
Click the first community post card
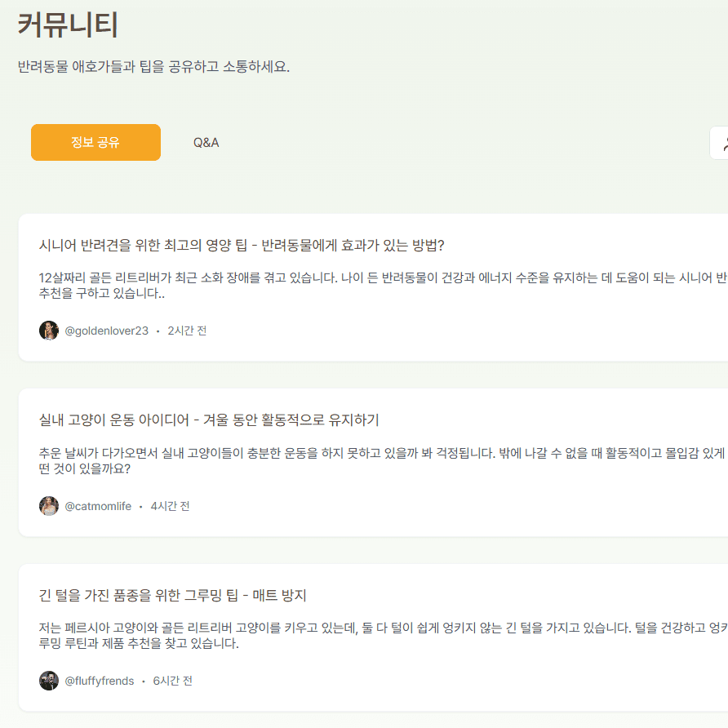click(364, 286)
